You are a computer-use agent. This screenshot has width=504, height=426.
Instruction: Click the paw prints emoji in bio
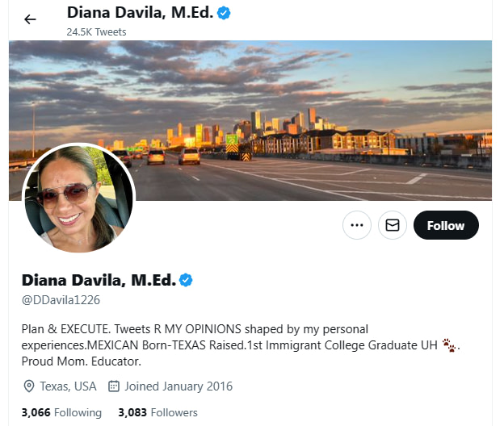[x=449, y=345]
